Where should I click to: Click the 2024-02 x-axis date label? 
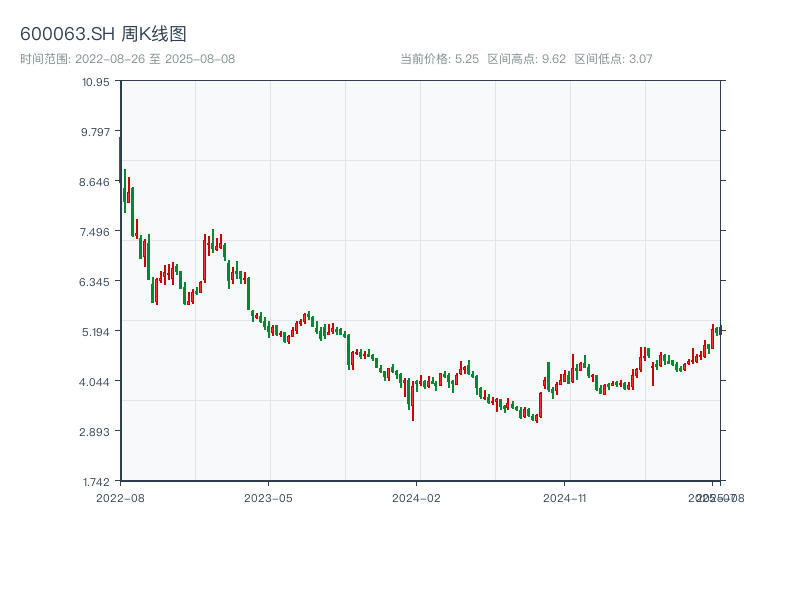tap(417, 497)
